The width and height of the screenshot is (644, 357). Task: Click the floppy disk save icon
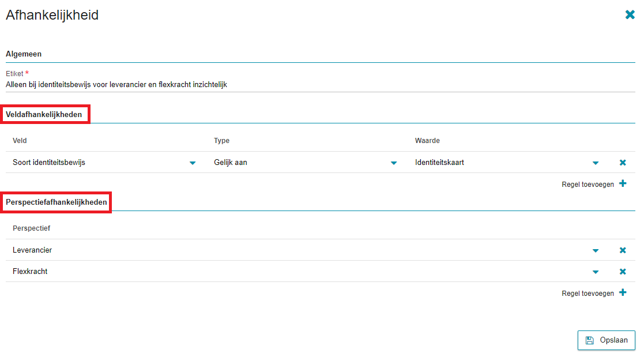[589, 340]
